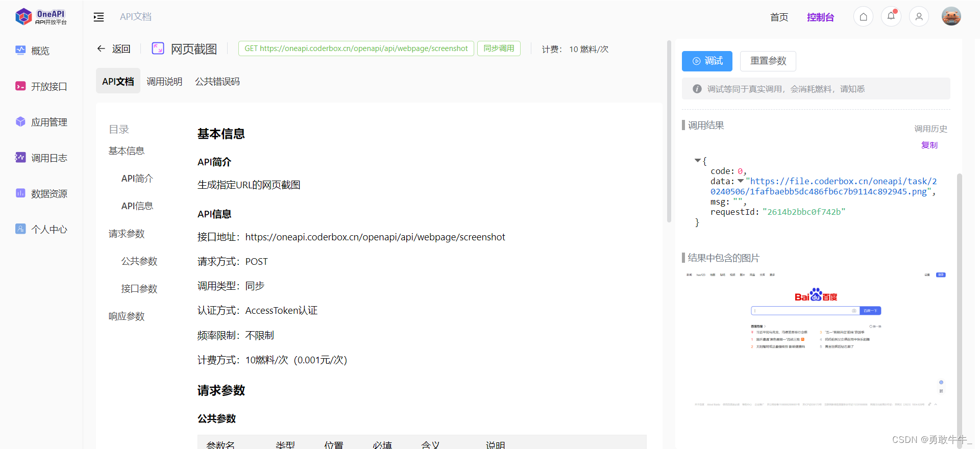The height and width of the screenshot is (449, 980).
Task: Open 调用历史 call history
Action: pyautogui.click(x=930, y=129)
